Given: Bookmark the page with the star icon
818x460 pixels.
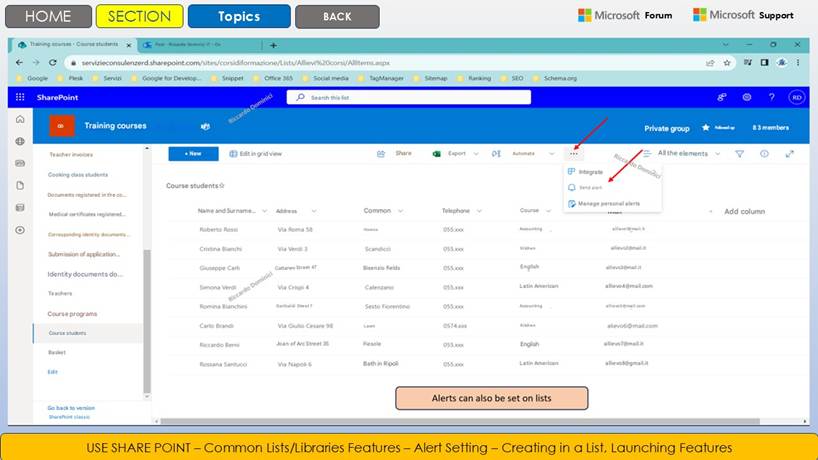Looking at the screenshot, I should (727, 63).
